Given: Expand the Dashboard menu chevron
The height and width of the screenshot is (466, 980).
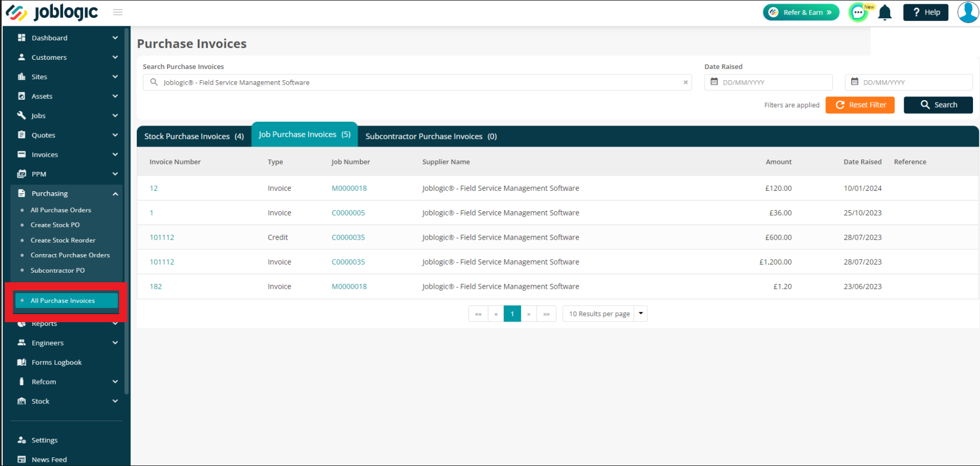Looking at the screenshot, I should 115,38.
